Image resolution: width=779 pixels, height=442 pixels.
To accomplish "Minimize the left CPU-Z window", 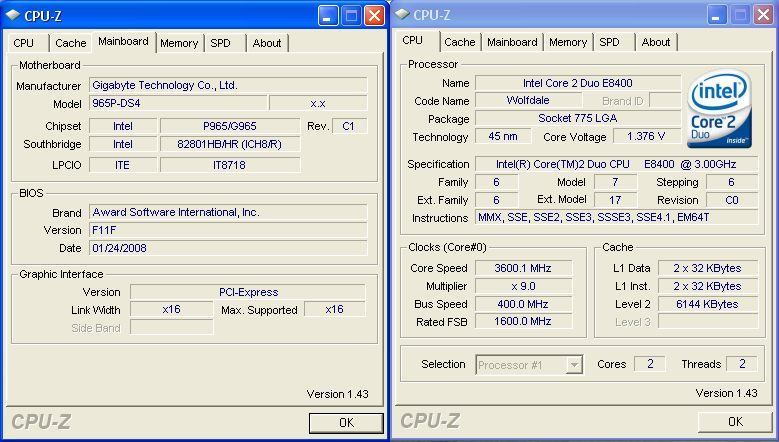I will (x=327, y=16).
